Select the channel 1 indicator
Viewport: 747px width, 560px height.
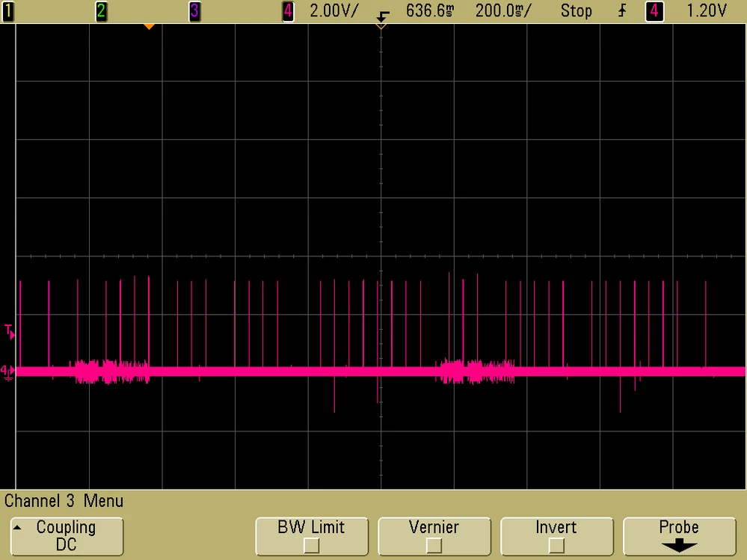pyautogui.click(x=7, y=10)
